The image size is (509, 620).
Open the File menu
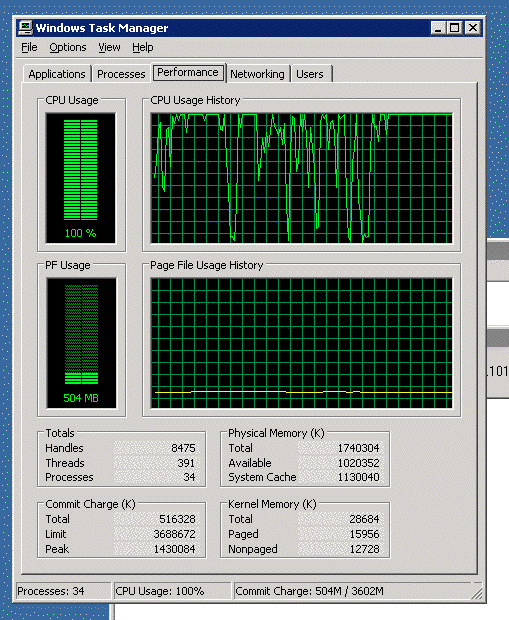click(29, 47)
